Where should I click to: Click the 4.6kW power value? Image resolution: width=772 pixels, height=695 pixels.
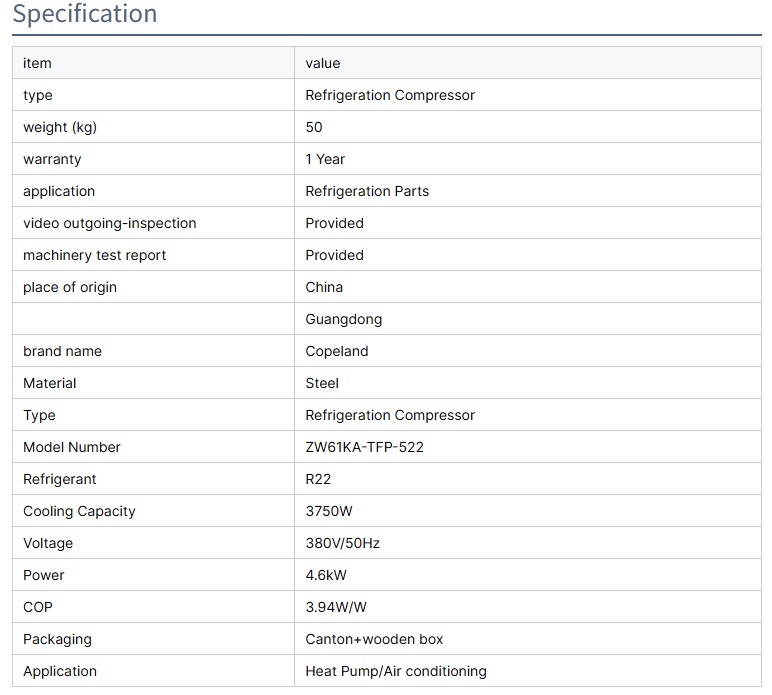click(x=326, y=575)
